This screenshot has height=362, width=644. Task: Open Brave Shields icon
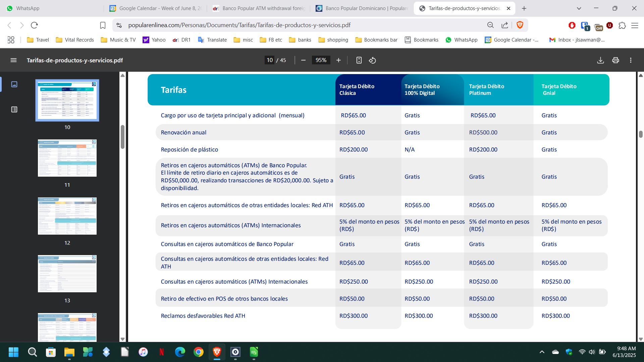click(520, 25)
